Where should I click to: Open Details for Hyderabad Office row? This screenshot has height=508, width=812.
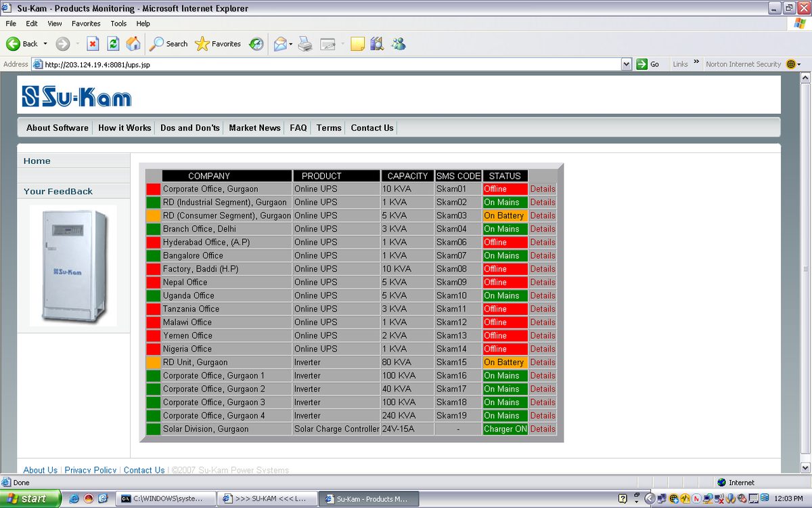point(543,242)
